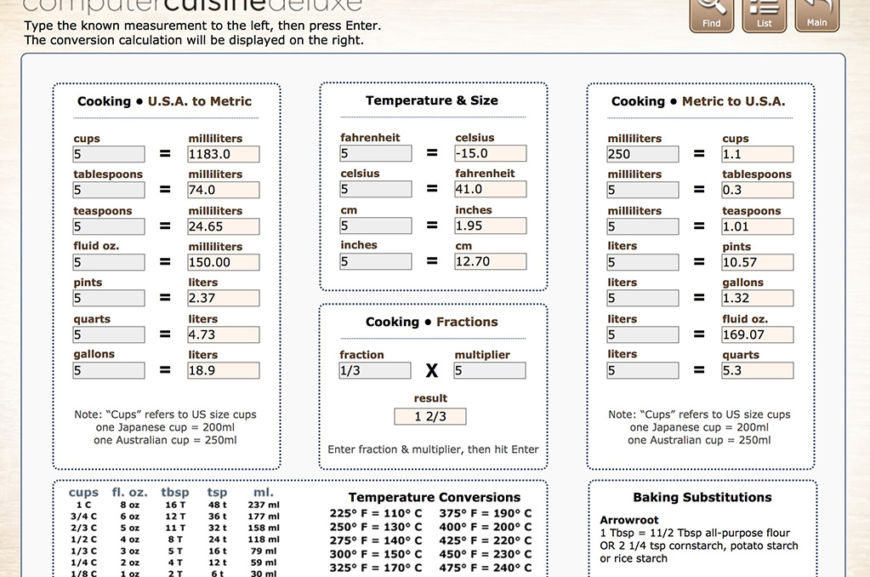Click the '400° F = 200° C' entry

(x=485, y=527)
